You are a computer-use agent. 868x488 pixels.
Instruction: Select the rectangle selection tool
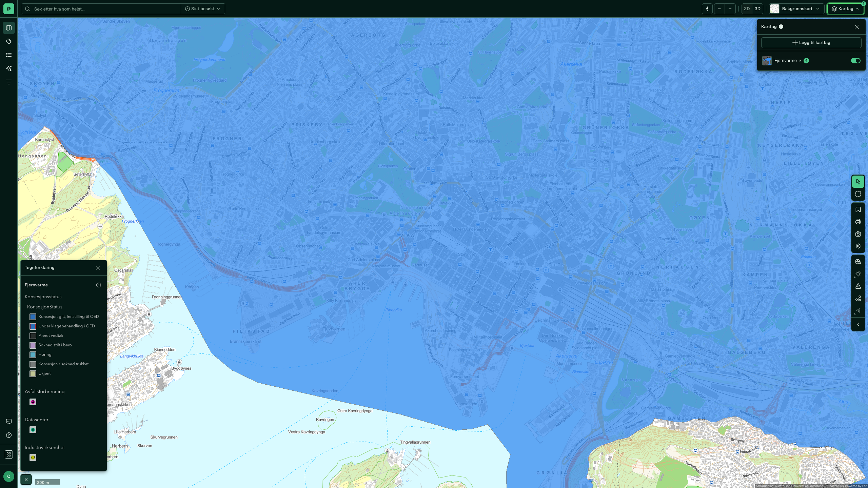pyautogui.click(x=858, y=194)
